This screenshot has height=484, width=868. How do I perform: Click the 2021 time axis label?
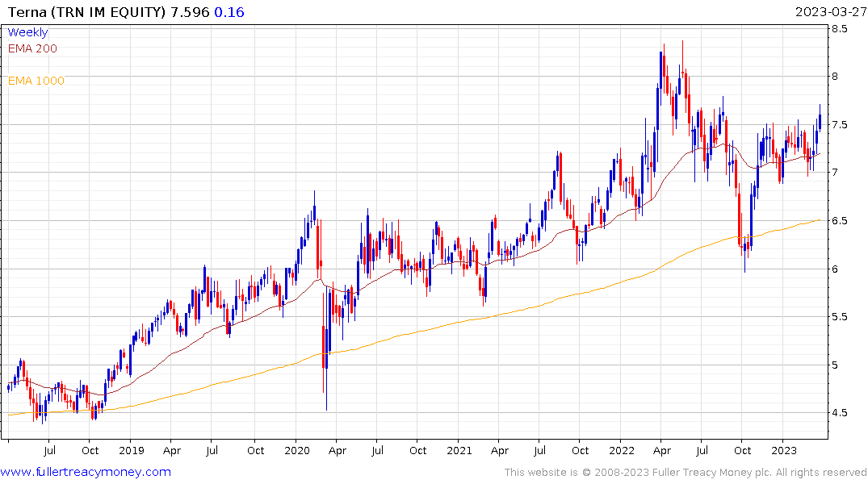coord(459,451)
